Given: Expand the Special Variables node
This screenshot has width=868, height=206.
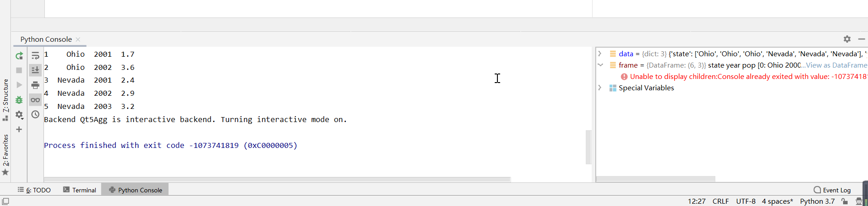Looking at the screenshot, I should pos(600,88).
